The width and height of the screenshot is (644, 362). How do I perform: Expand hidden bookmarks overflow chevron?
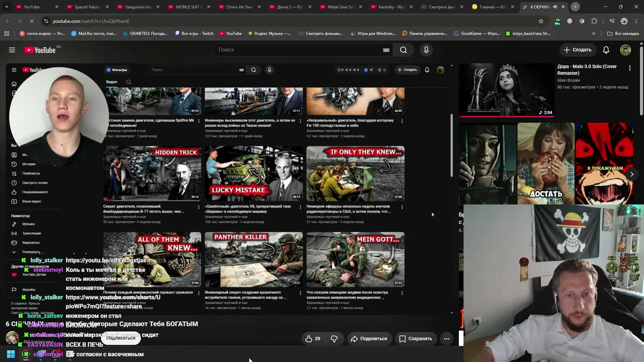pyautogui.click(x=594, y=34)
